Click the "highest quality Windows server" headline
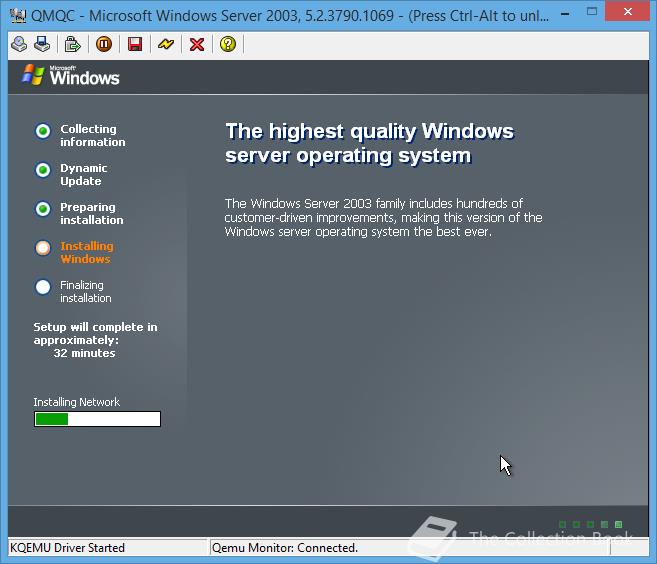The width and height of the screenshot is (657, 564). pyautogui.click(x=370, y=143)
